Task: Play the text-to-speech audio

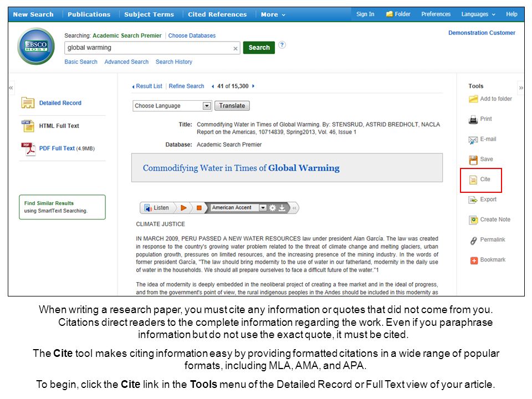Action: point(183,208)
